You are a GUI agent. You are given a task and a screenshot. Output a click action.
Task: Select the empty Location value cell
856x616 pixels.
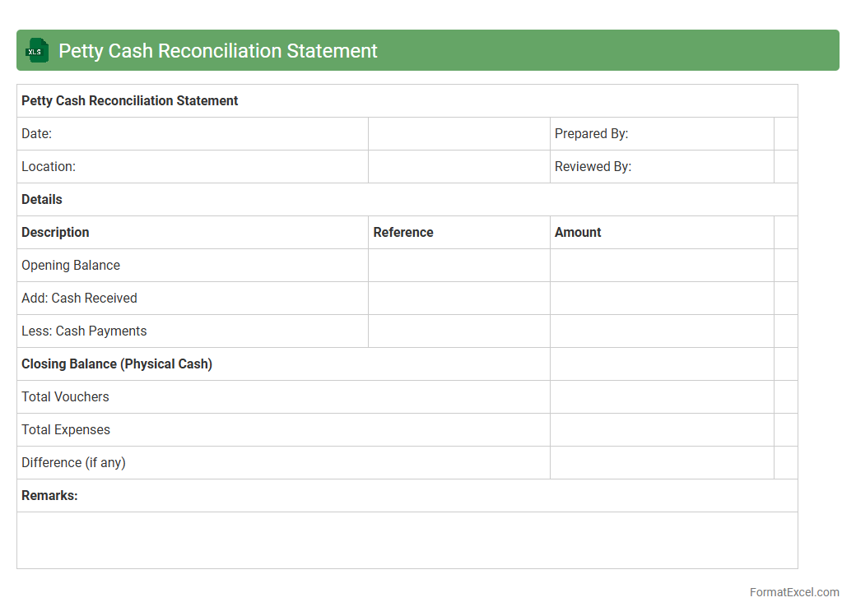pos(458,167)
